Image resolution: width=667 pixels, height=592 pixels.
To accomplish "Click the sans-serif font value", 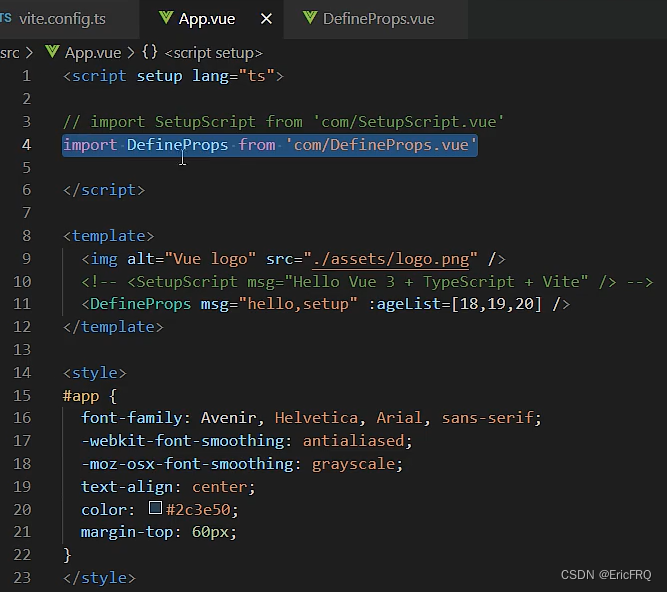I will pyautogui.click(x=487, y=418).
